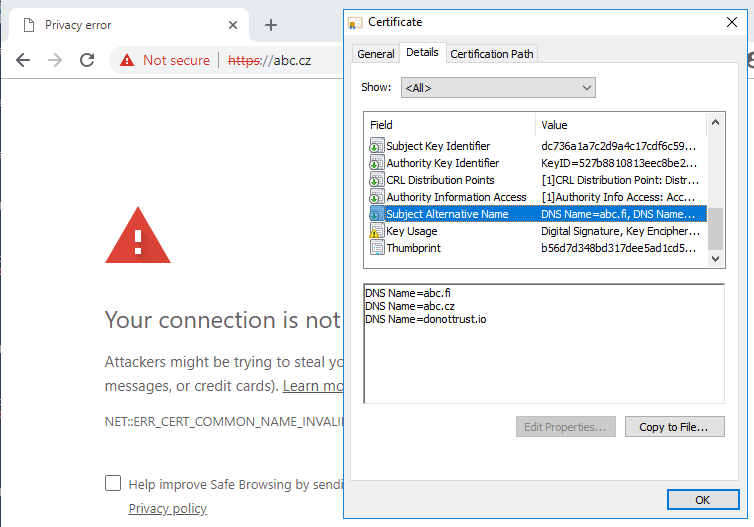Open the Privacy policy link
Screen dimensions: 754x527
167,509
